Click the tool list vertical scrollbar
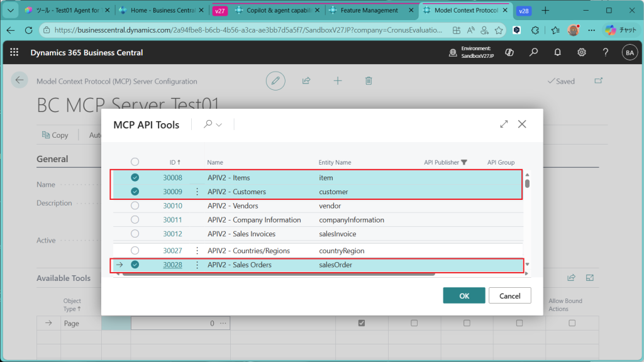Viewport: 644px width, 362px height. point(527,184)
